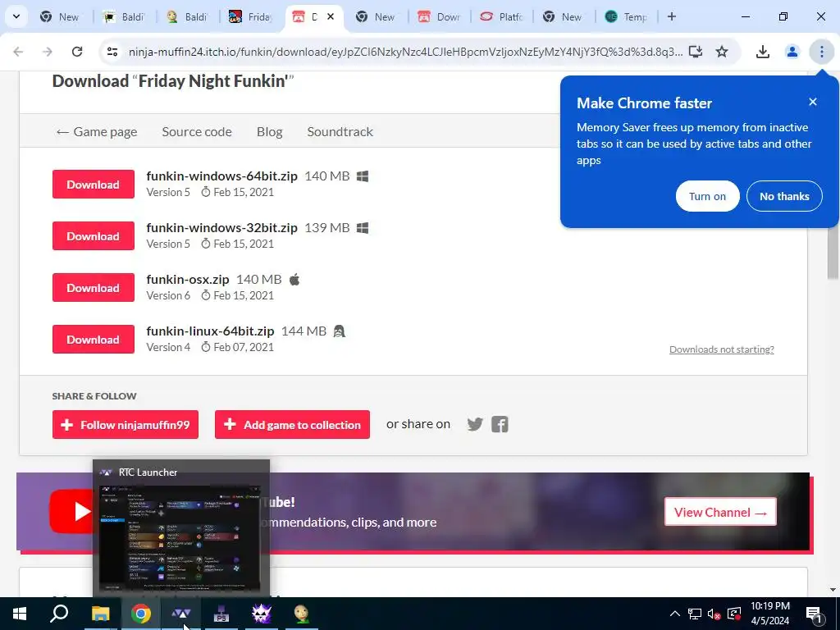This screenshot has height=630, width=840.
Task: Close the active itch.io tab
Action: 331,16
